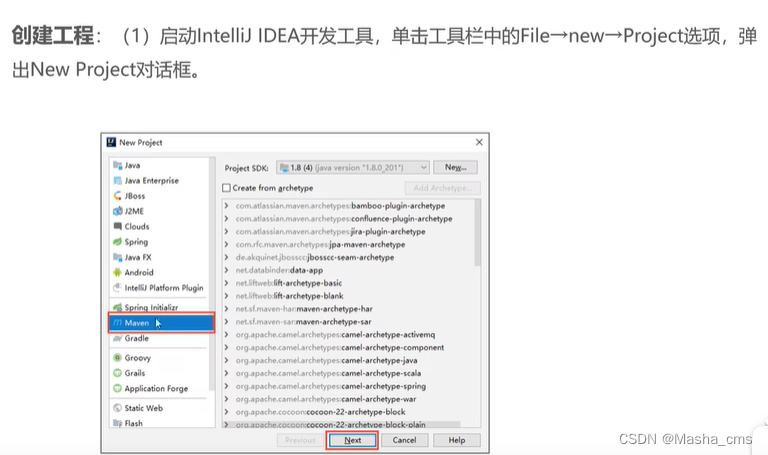
Task: Click the Next button
Action: (x=353, y=440)
